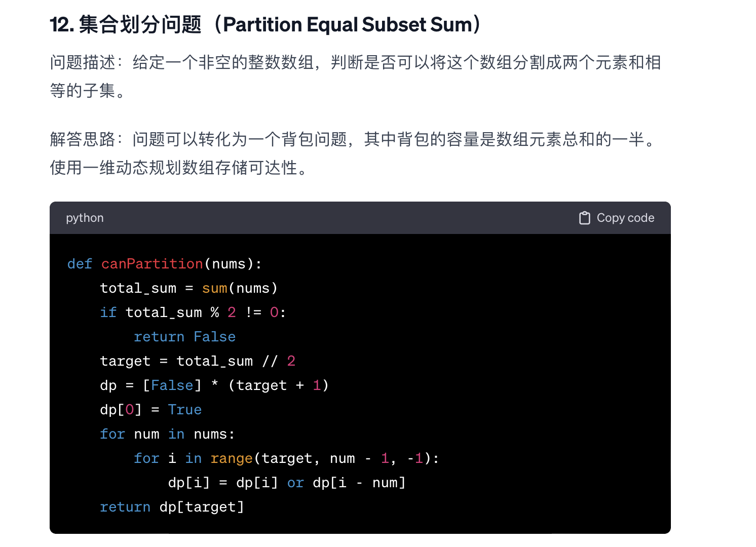The image size is (756, 547).
Task: Click the heading "12. 集合划分问题"
Action: click(126, 24)
